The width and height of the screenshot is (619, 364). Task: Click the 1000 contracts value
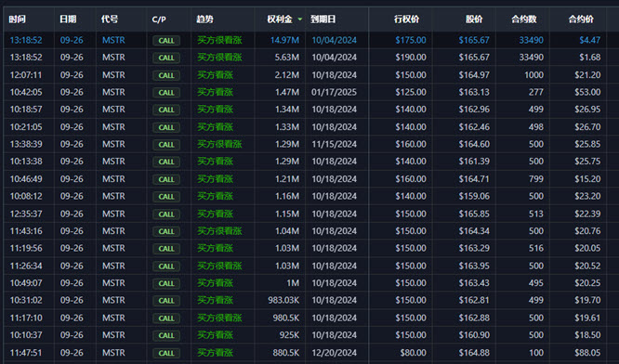point(533,75)
